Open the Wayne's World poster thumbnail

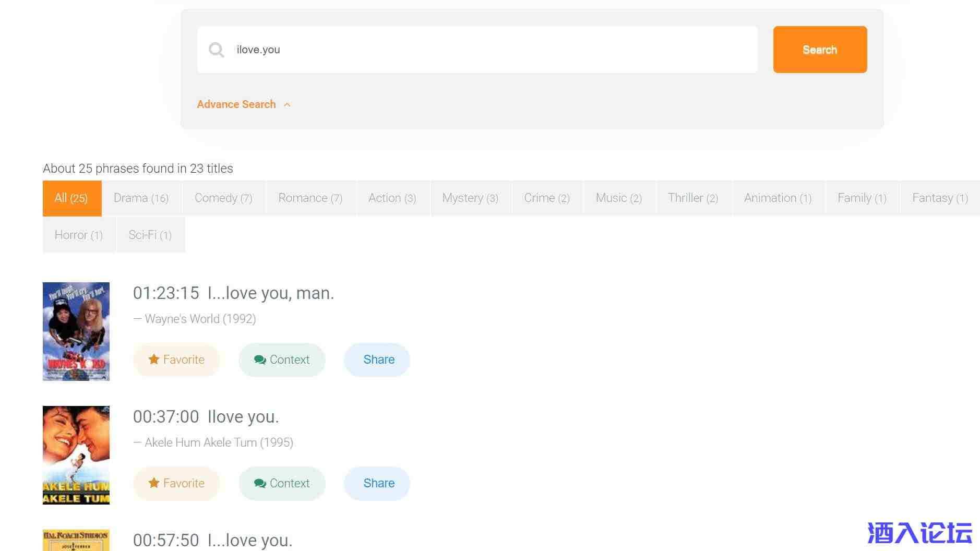(x=76, y=331)
